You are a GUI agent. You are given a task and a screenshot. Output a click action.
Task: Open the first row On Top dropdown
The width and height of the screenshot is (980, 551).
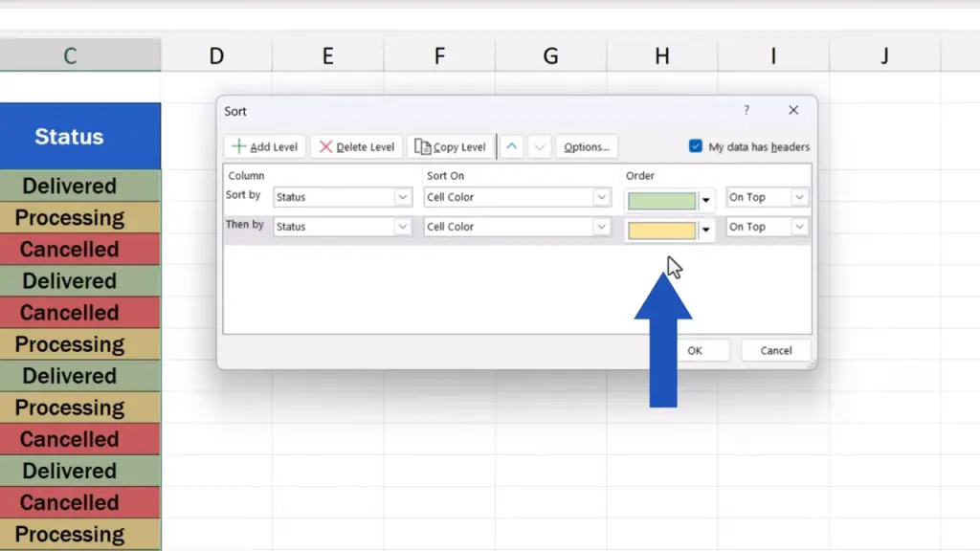[x=799, y=198]
